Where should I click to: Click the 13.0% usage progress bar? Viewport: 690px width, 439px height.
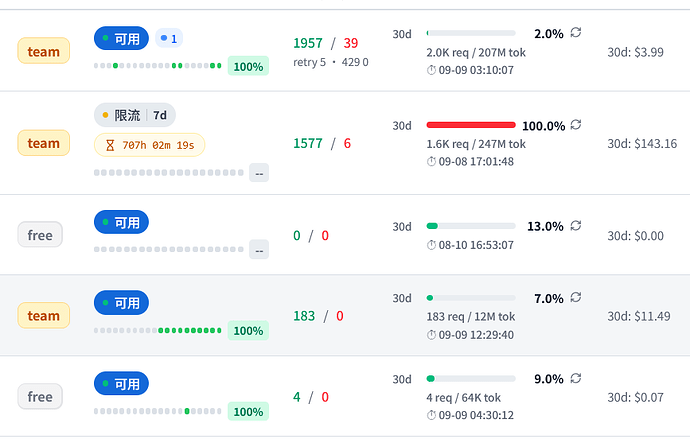[x=471, y=226]
